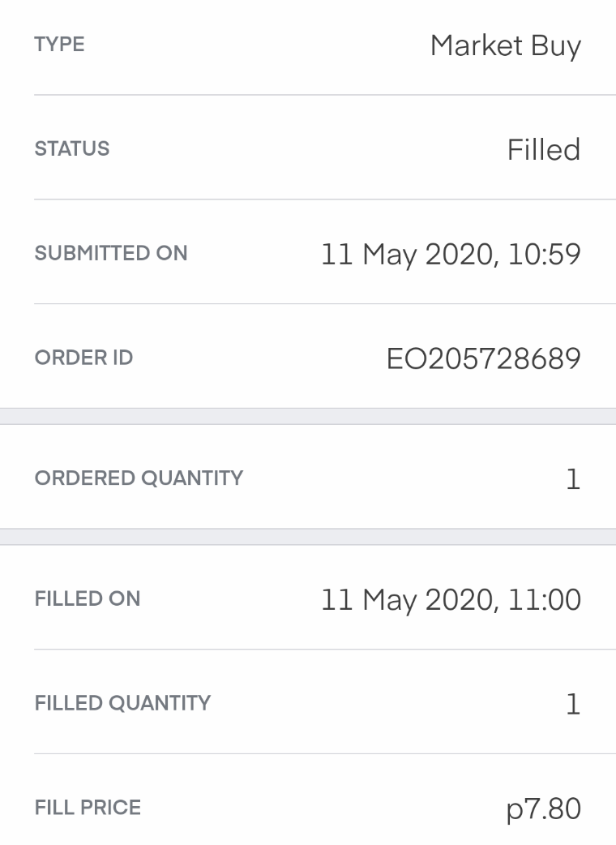This screenshot has height=845, width=616.
Task: Click the STATUS label
Action: (x=71, y=149)
